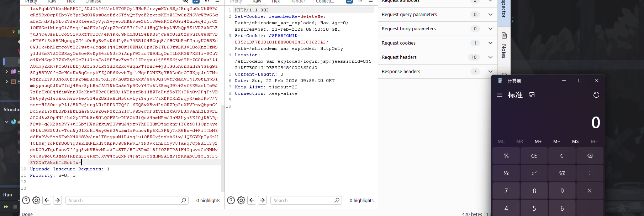Collapse the expanded Structure tree node
The width and height of the screenshot is (644, 216).
point(7,122)
